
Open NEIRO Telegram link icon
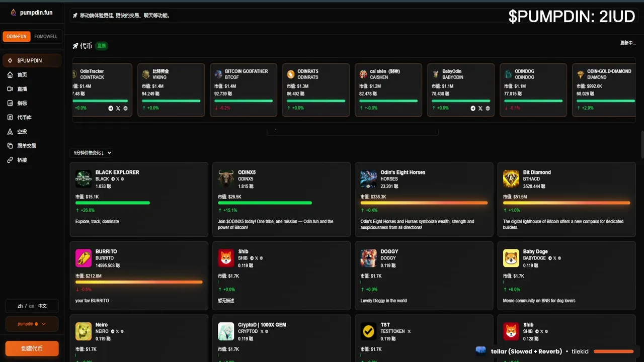[x=113, y=331]
